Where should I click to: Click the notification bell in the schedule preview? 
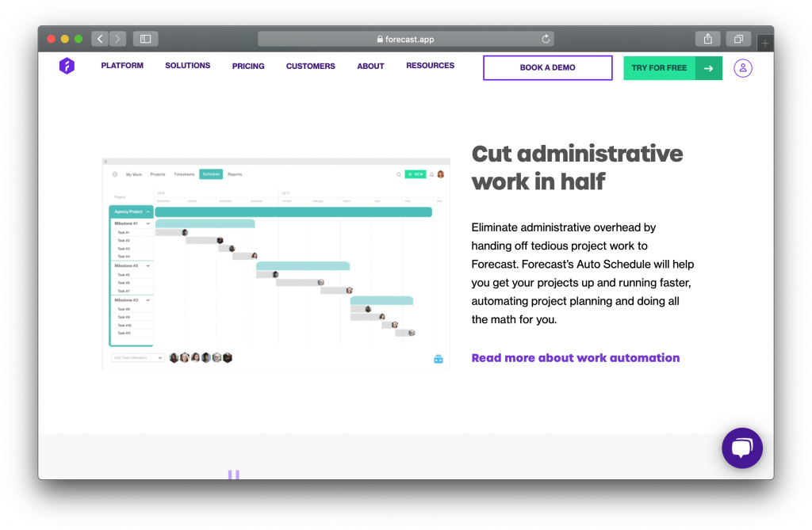[431, 174]
